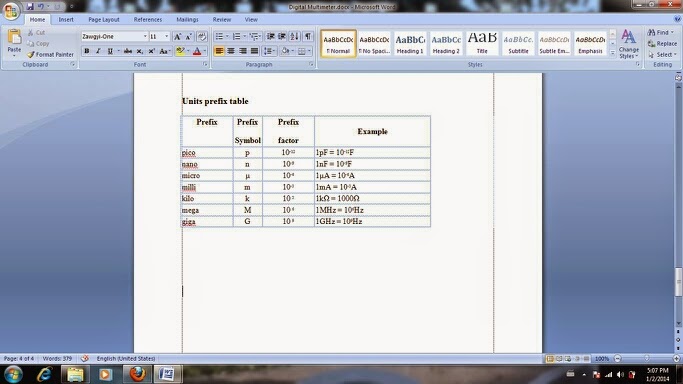Open the References tab
683x384 pixels.
coord(148,20)
